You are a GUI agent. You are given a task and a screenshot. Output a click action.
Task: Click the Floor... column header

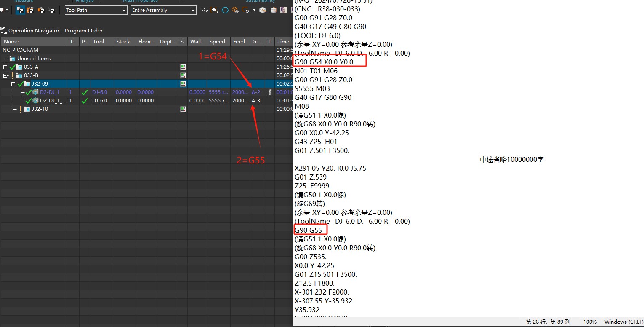[x=147, y=42]
